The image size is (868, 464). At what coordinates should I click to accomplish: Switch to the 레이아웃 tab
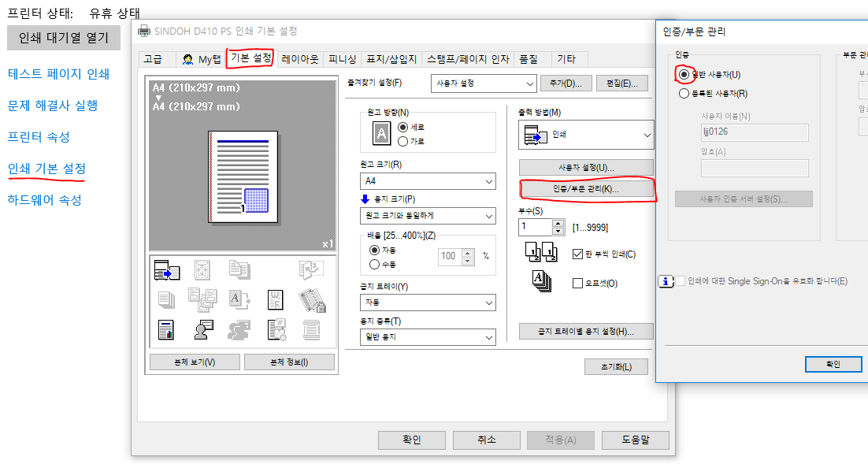[x=300, y=59]
